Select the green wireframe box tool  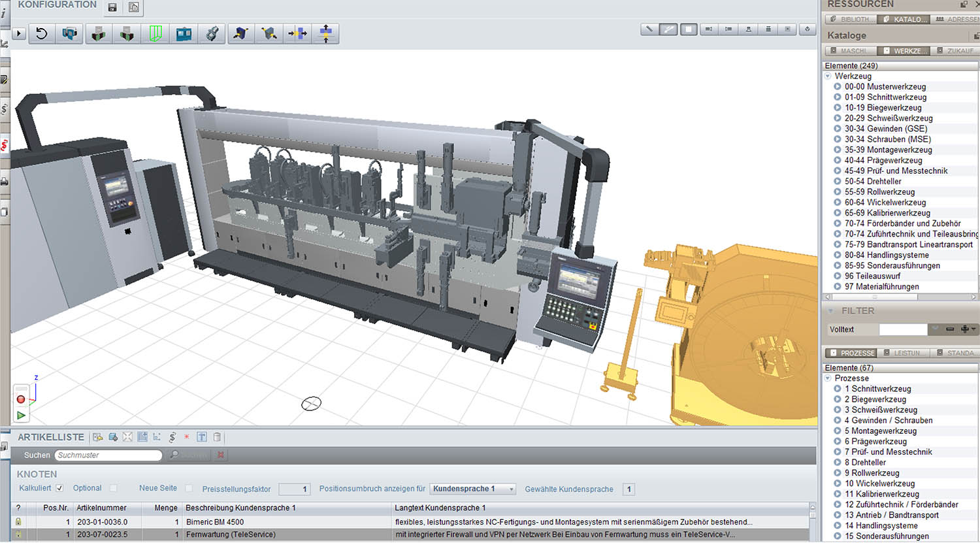pyautogui.click(x=155, y=33)
